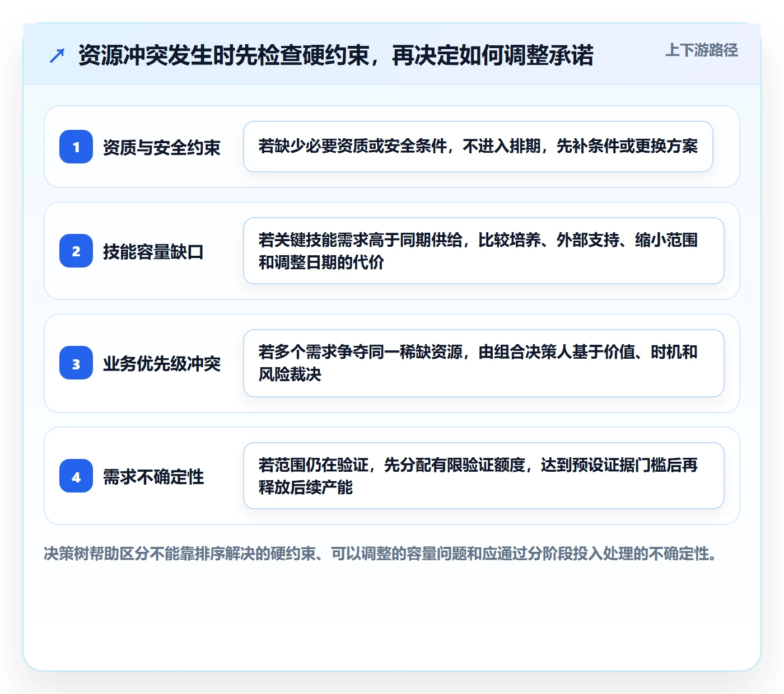Select the step 1 number badge
The image size is (784, 694).
click(76, 147)
